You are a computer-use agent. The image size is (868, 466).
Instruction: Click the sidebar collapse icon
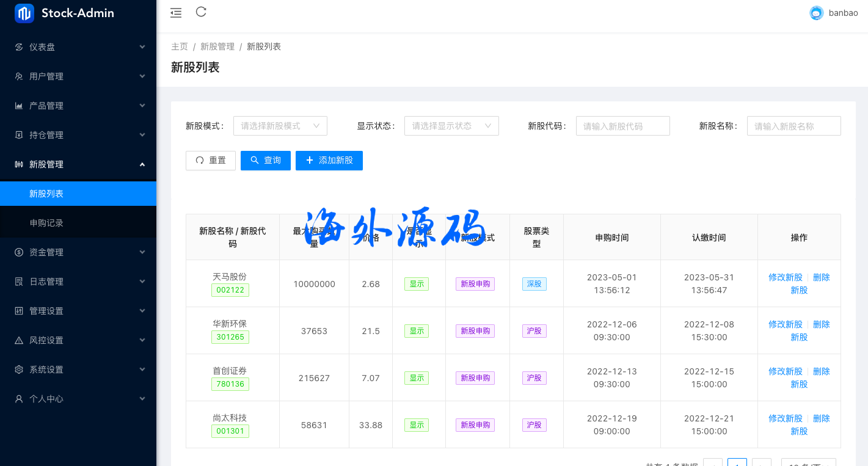(176, 12)
